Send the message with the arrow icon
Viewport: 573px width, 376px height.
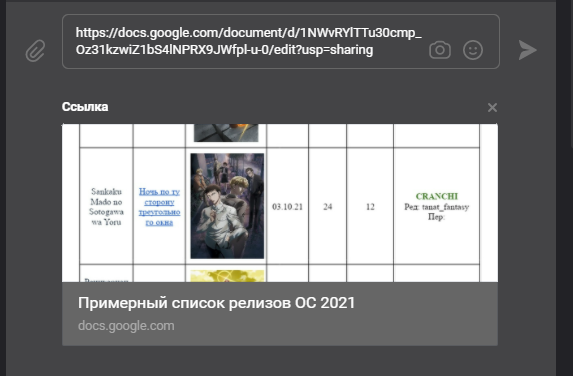527,50
